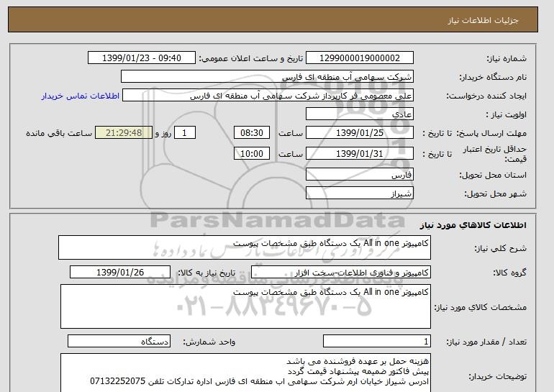
Task: Click the remaining days field showing 1
Action: coord(184,133)
